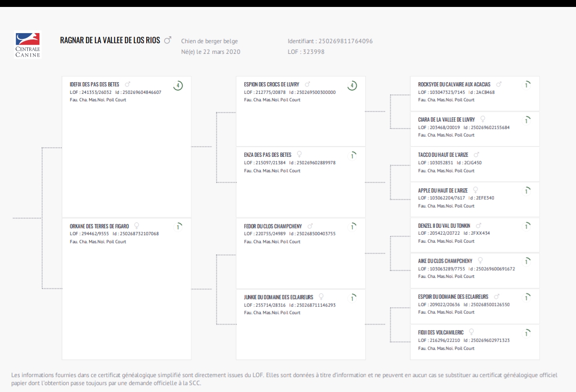The height and width of the screenshot is (392, 576).
Task: Select the ORKANE DES TERRES DE FIGARO name
Action: click(x=99, y=226)
